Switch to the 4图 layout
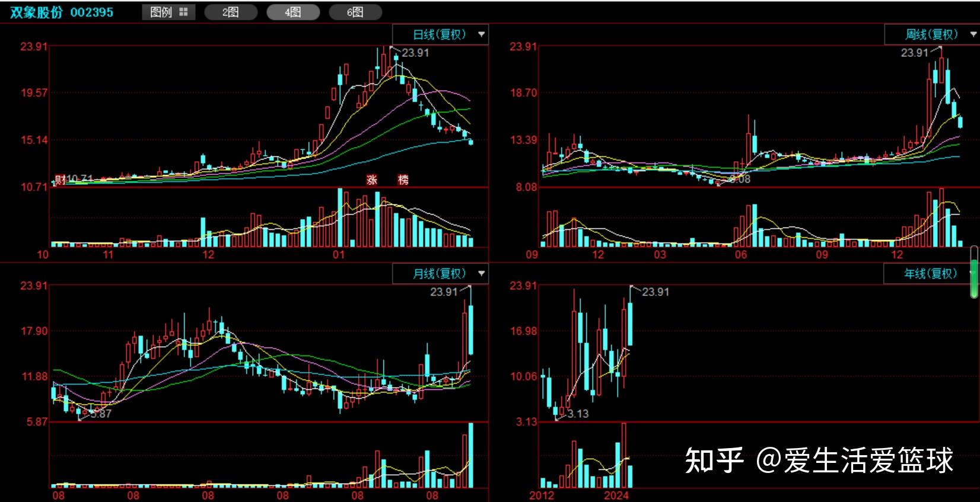The width and height of the screenshot is (980, 502). 293,12
